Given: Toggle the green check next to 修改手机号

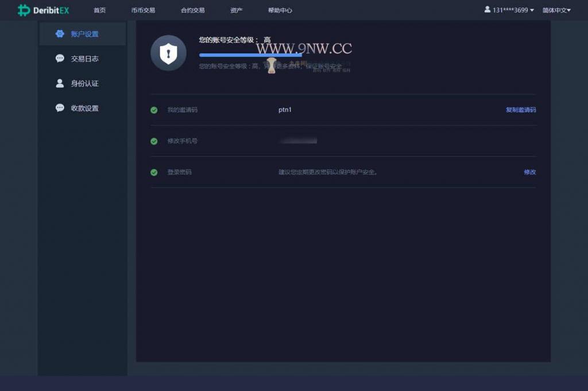Looking at the screenshot, I should click(x=154, y=141).
